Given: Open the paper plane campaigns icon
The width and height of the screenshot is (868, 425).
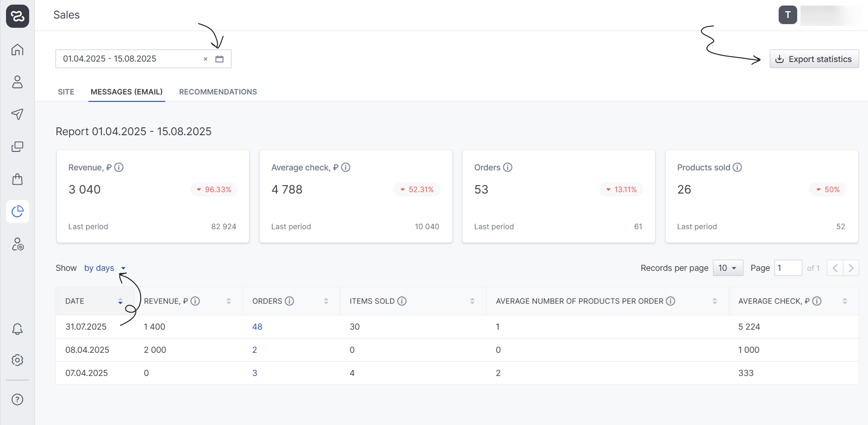Looking at the screenshot, I should (x=17, y=114).
